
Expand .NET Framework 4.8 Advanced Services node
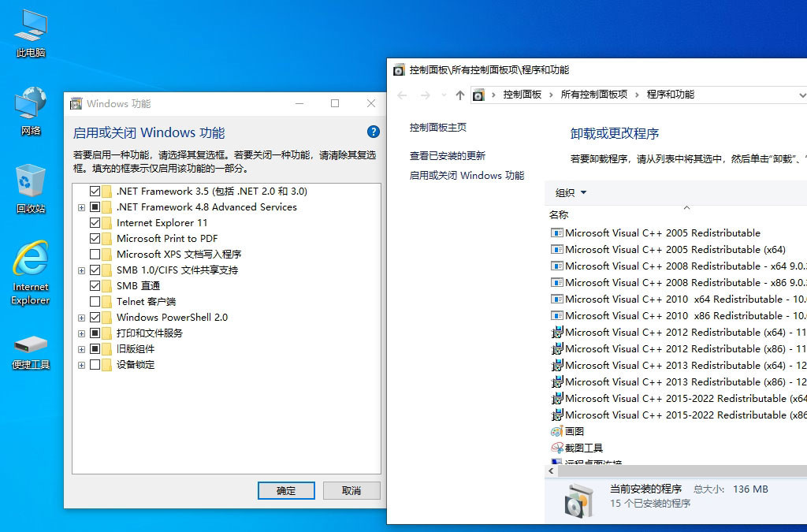point(81,207)
